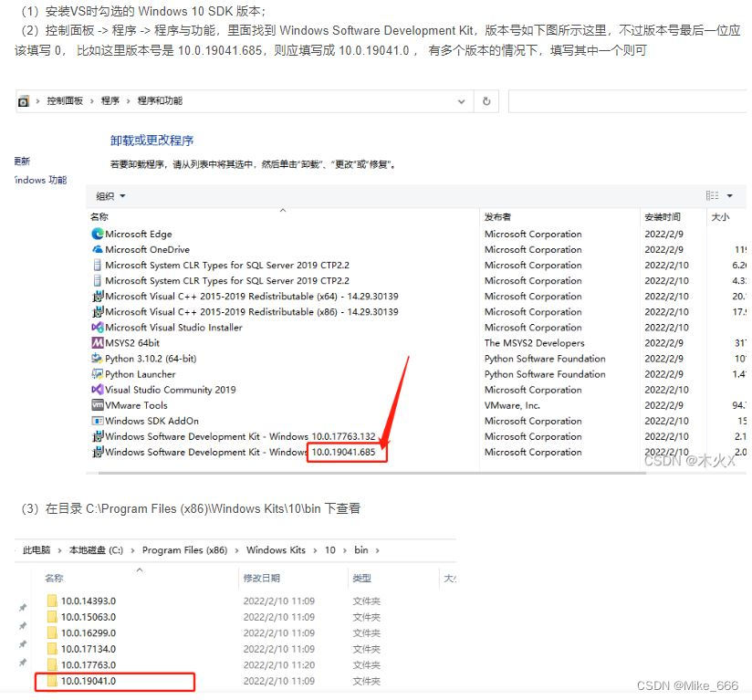
Task: Click the Microsoft Visual Studio Installer icon
Action: coord(98,327)
